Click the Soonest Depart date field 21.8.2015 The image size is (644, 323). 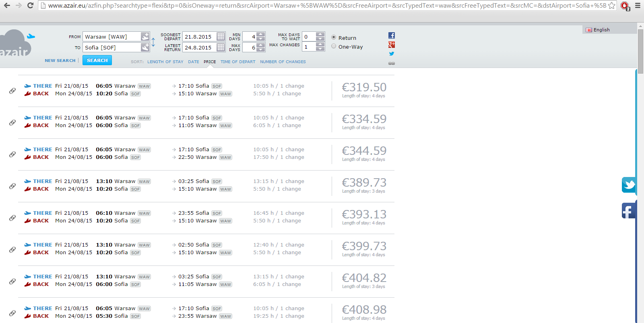click(199, 37)
